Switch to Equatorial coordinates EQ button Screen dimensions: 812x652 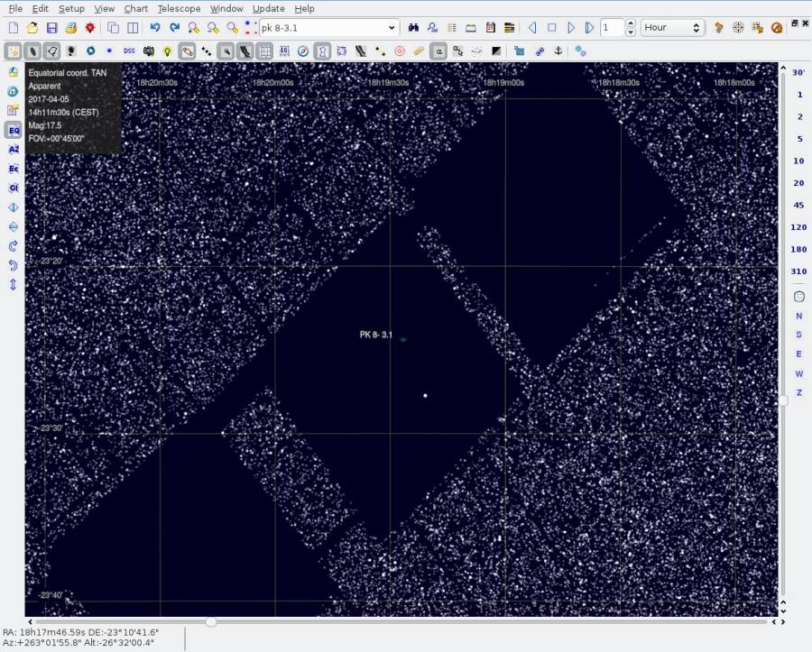pyautogui.click(x=14, y=130)
